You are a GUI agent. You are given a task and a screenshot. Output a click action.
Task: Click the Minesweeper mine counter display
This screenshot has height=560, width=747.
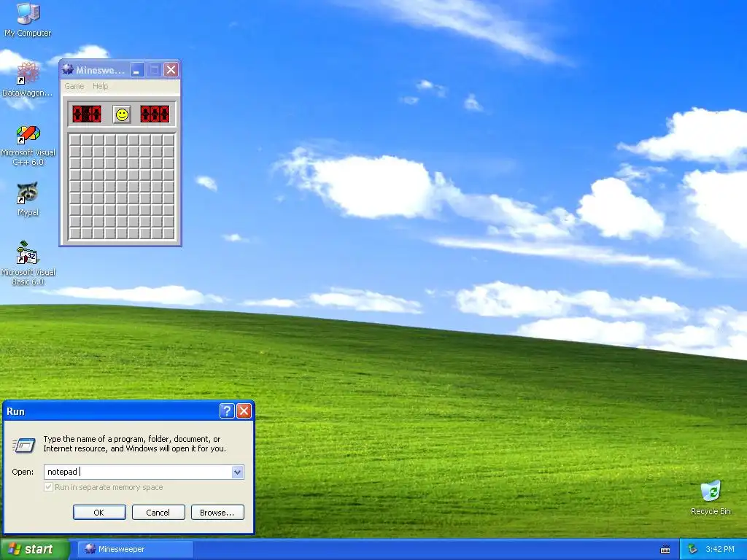88,114
